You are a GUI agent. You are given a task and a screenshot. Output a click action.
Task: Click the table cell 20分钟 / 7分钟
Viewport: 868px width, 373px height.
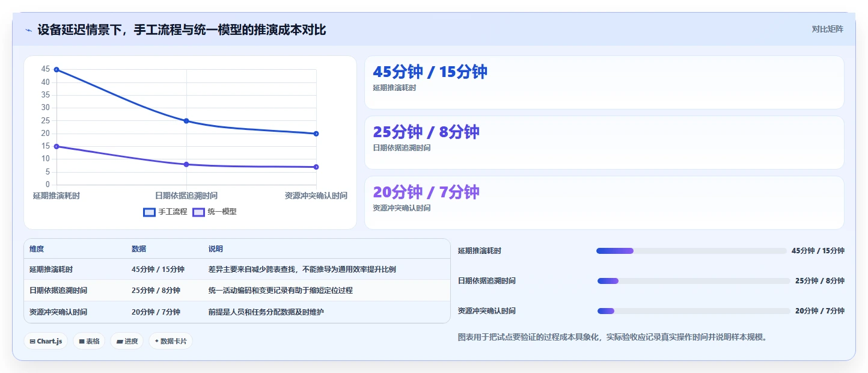(x=156, y=312)
